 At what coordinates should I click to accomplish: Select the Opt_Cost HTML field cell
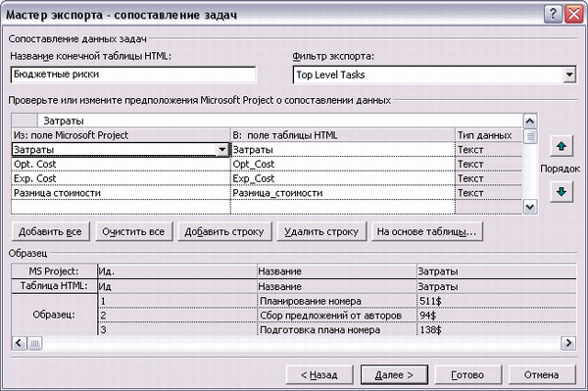pyautogui.click(x=343, y=165)
